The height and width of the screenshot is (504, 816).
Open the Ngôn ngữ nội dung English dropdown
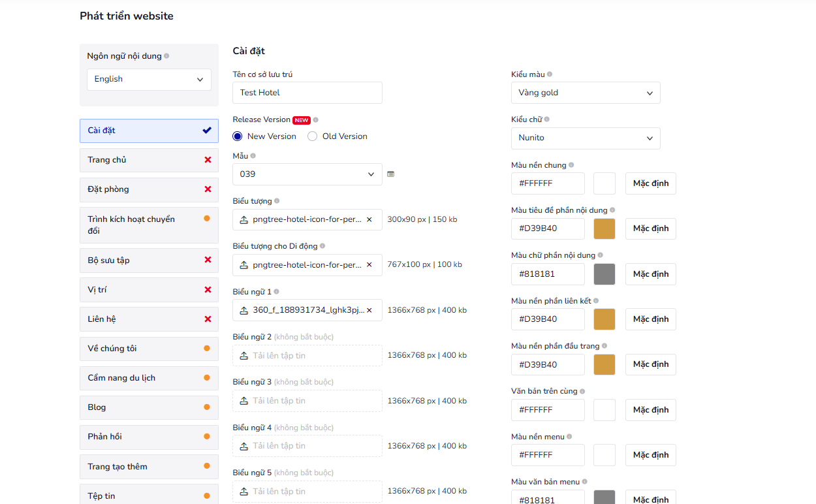[149, 79]
